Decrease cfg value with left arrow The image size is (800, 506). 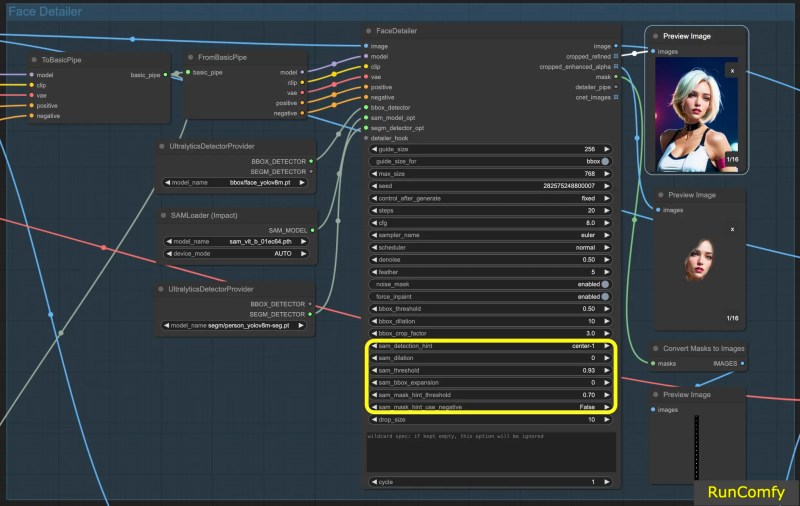tap(374, 223)
